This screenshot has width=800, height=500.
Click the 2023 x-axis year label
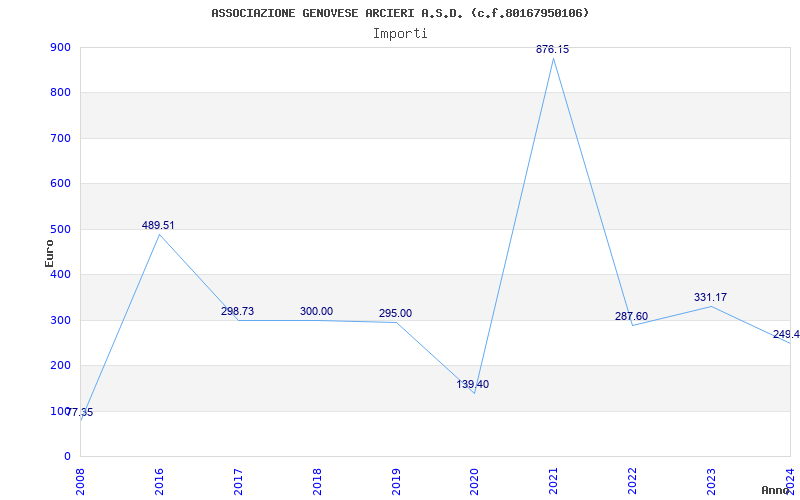point(711,481)
